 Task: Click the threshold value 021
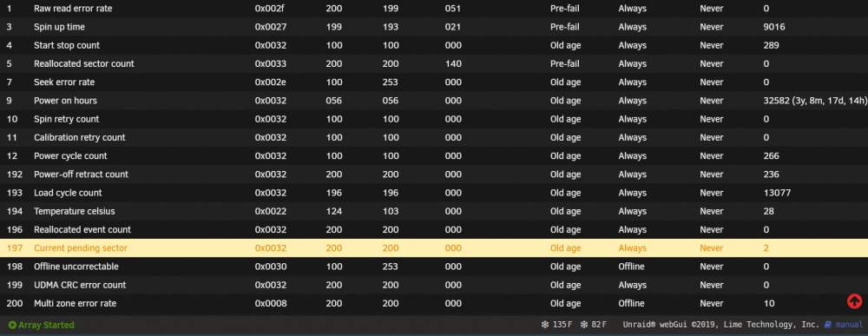[x=453, y=27]
